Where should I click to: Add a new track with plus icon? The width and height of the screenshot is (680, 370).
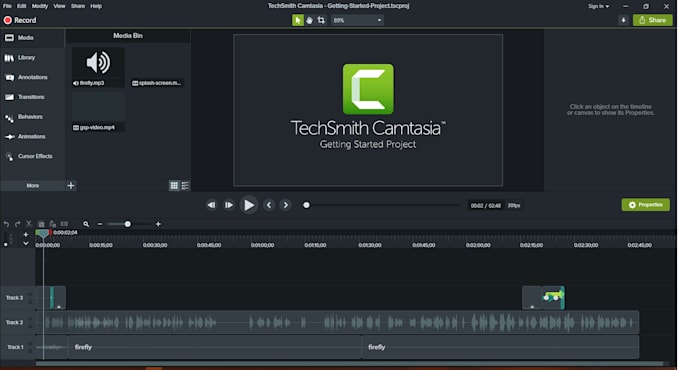[x=26, y=235]
